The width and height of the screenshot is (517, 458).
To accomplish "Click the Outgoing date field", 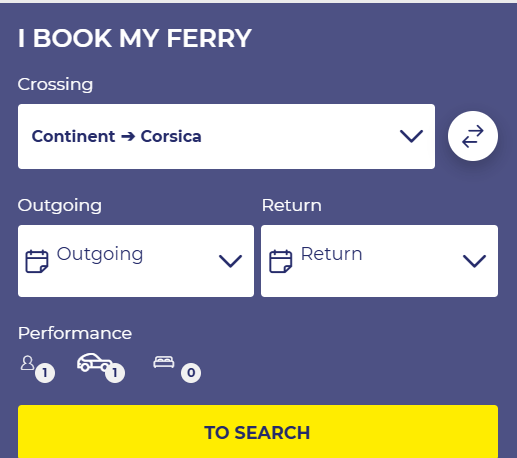I will (136, 261).
